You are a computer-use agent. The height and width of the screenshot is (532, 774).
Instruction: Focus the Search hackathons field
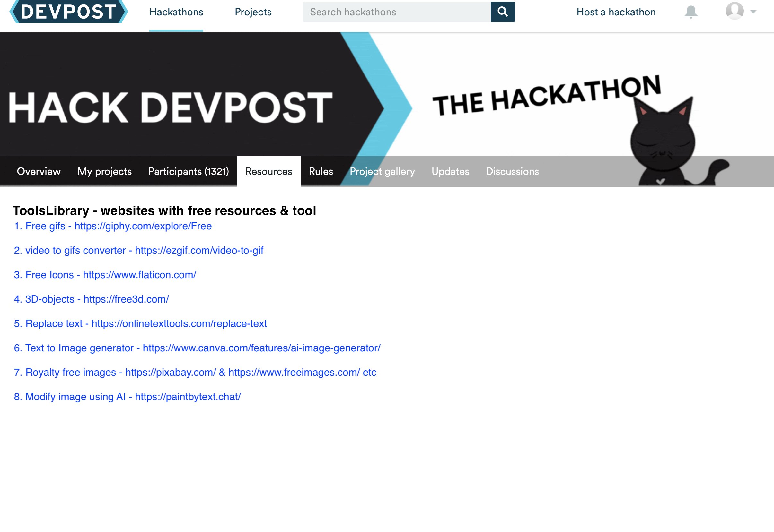coord(396,12)
